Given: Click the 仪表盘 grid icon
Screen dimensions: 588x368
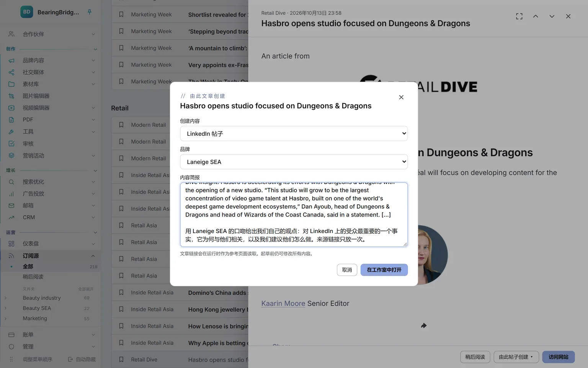Looking at the screenshot, I should tap(11, 244).
